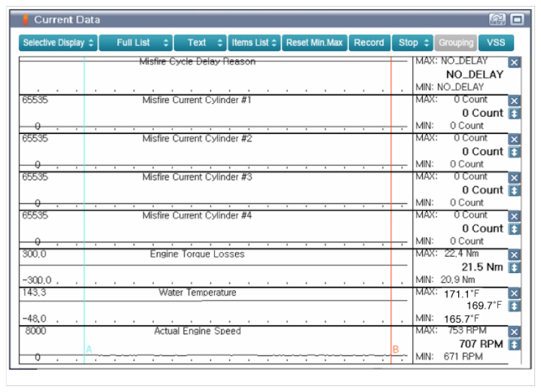This screenshot has height=392, width=541.
Task: Toggle the Grouping button
Action: 456,43
